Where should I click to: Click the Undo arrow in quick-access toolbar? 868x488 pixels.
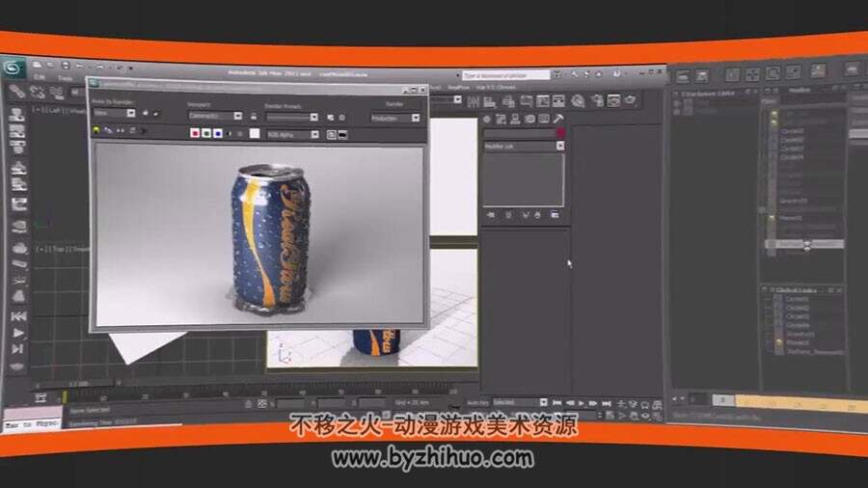(x=80, y=66)
